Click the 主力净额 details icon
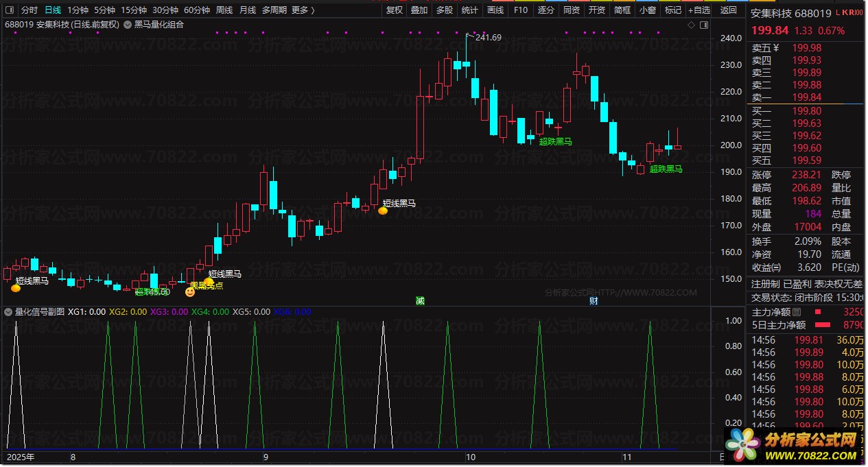Viewport: 868px width, 467px height. click(x=797, y=311)
